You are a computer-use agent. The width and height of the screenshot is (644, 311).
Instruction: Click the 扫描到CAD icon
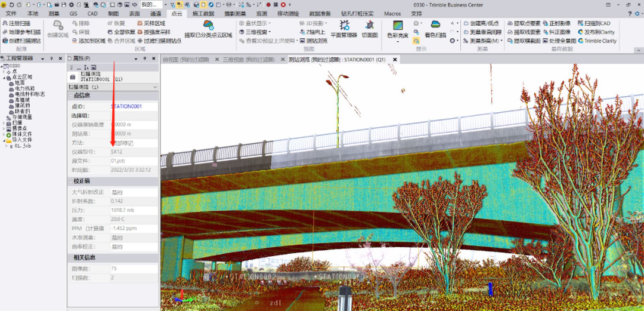[x=597, y=23]
